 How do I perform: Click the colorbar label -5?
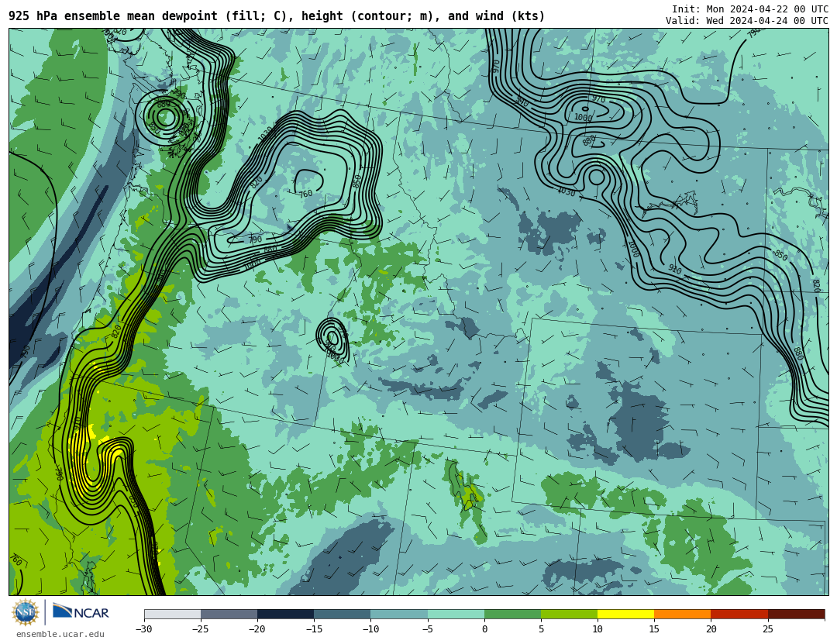(x=428, y=629)
